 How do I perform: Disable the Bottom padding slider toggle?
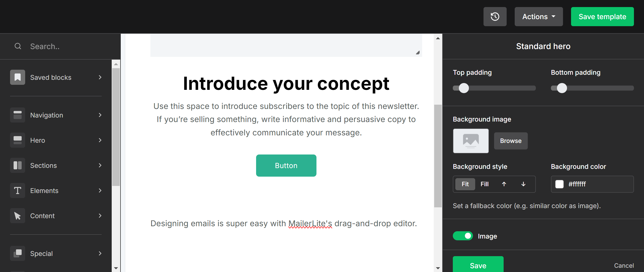pyautogui.click(x=560, y=88)
